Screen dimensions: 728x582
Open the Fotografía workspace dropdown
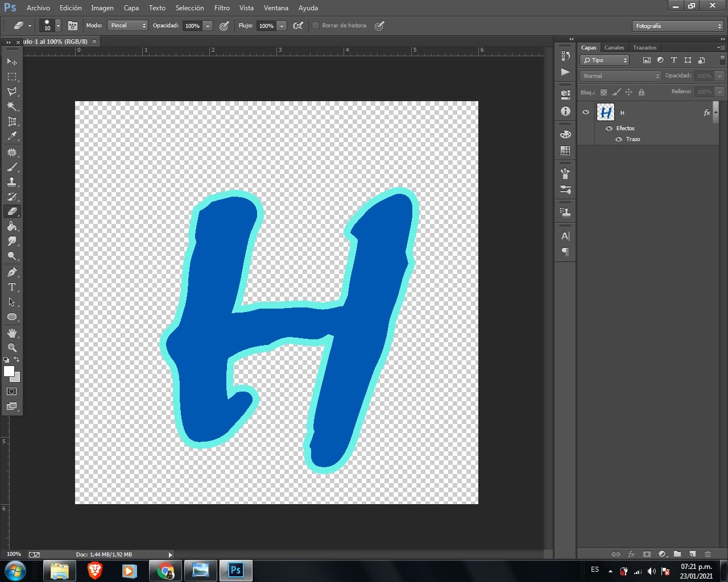click(x=677, y=26)
